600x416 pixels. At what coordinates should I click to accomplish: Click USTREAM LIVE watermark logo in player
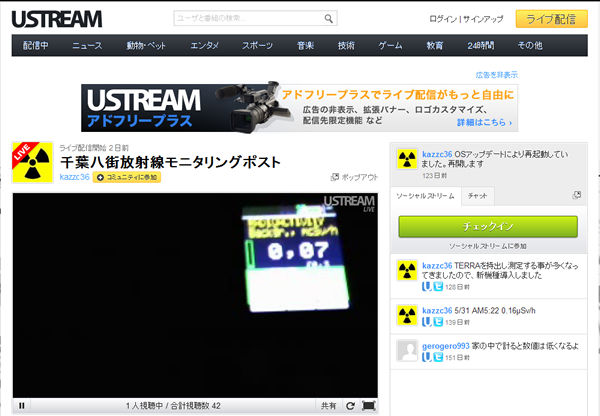349,203
